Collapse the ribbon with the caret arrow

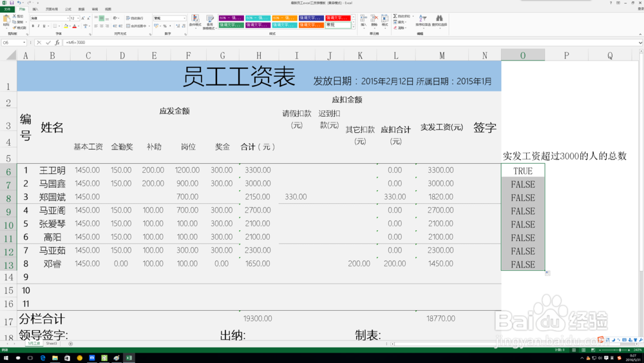[640, 35]
